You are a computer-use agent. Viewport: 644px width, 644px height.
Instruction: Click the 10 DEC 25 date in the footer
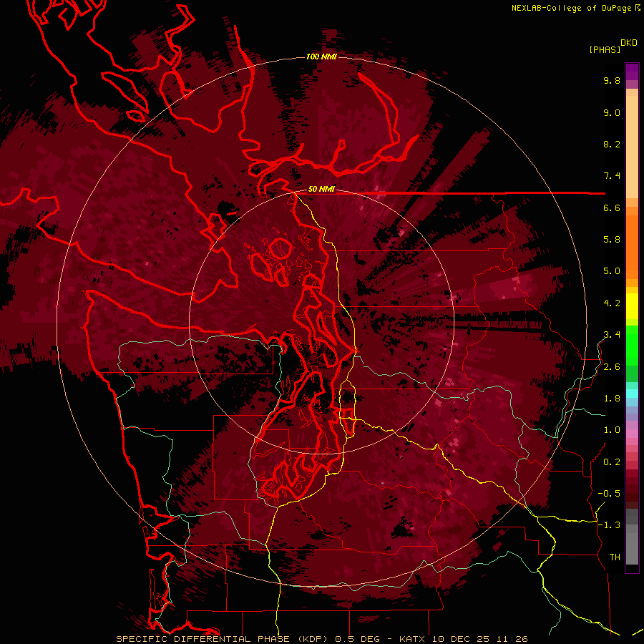(x=462, y=639)
